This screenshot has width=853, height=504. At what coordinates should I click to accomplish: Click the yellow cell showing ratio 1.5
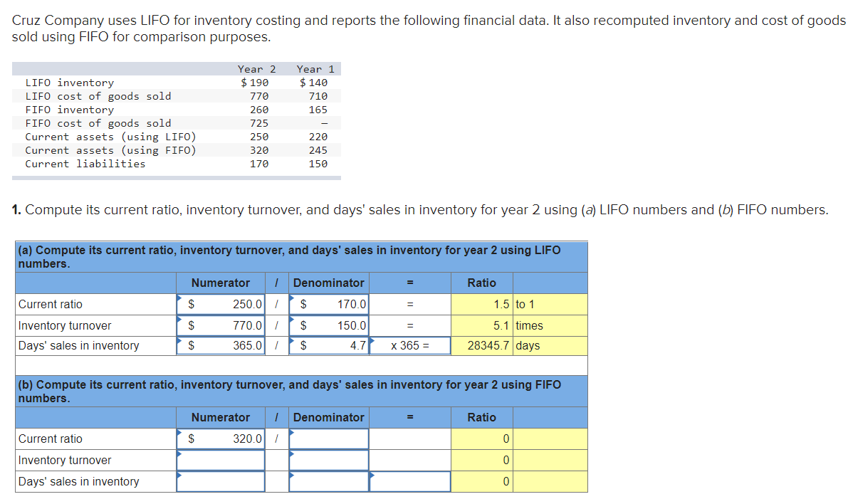click(x=483, y=304)
